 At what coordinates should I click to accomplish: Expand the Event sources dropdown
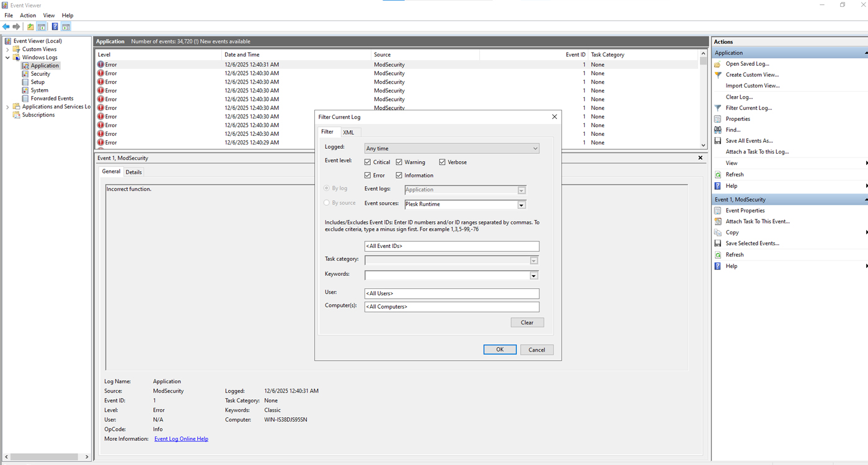[521, 205]
